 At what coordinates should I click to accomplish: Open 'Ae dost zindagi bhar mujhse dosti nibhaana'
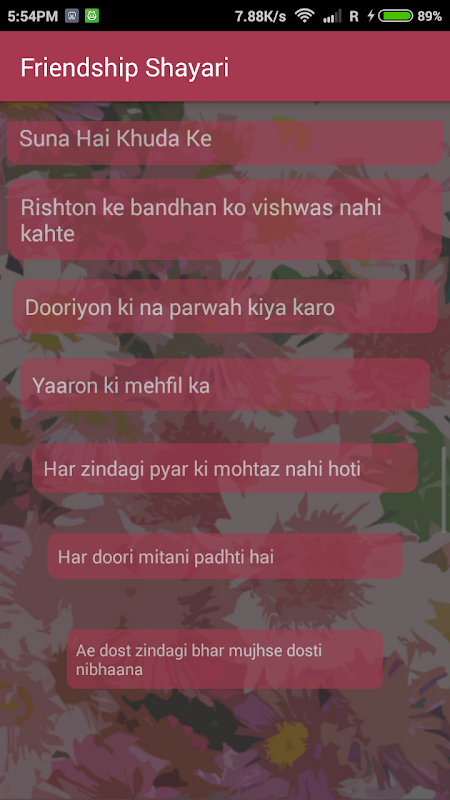pos(225,659)
